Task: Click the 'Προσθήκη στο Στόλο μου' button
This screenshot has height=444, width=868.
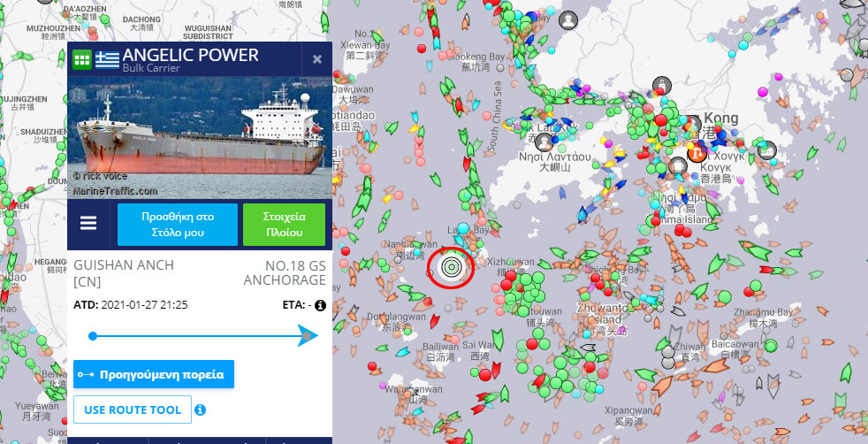Action: (178, 225)
